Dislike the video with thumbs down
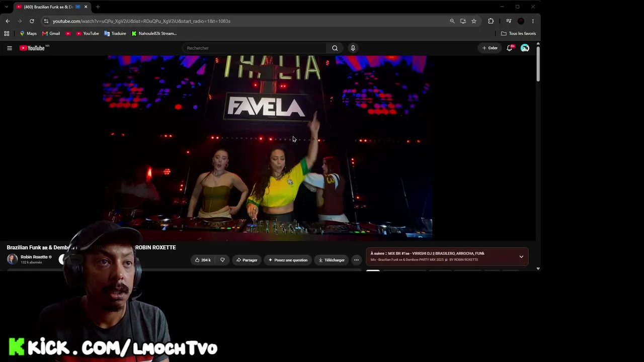 222,260
